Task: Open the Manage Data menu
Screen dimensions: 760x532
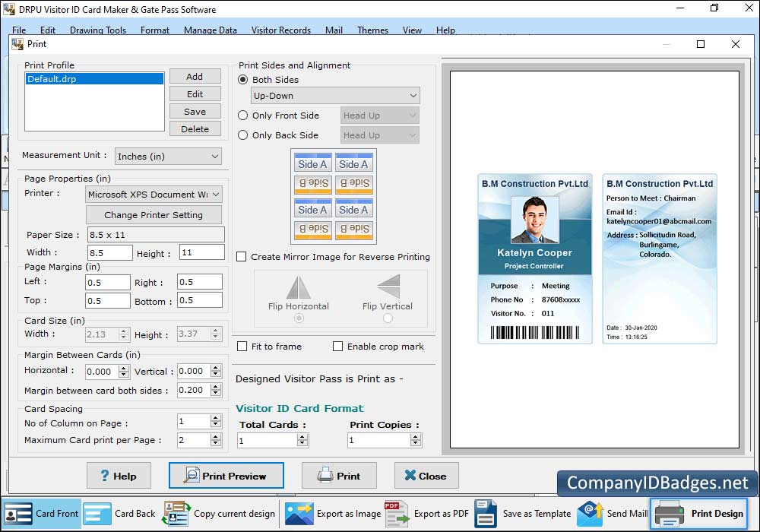Action: (x=211, y=30)
